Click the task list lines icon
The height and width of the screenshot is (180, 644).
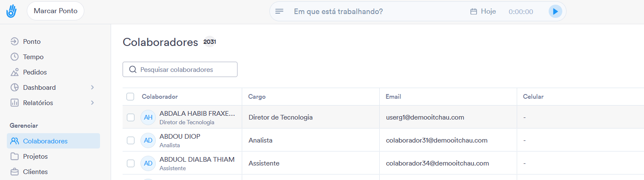point(279,11)
